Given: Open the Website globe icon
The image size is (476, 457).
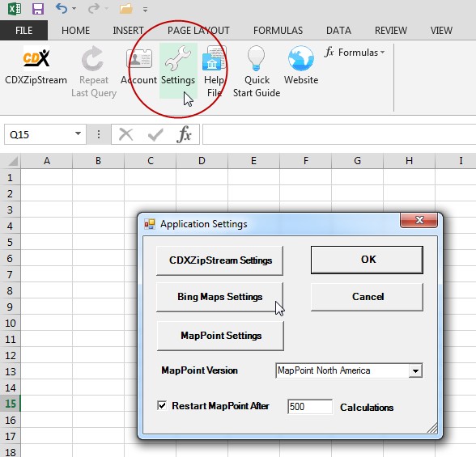Looking at the screenshot, I should [301, 66].
